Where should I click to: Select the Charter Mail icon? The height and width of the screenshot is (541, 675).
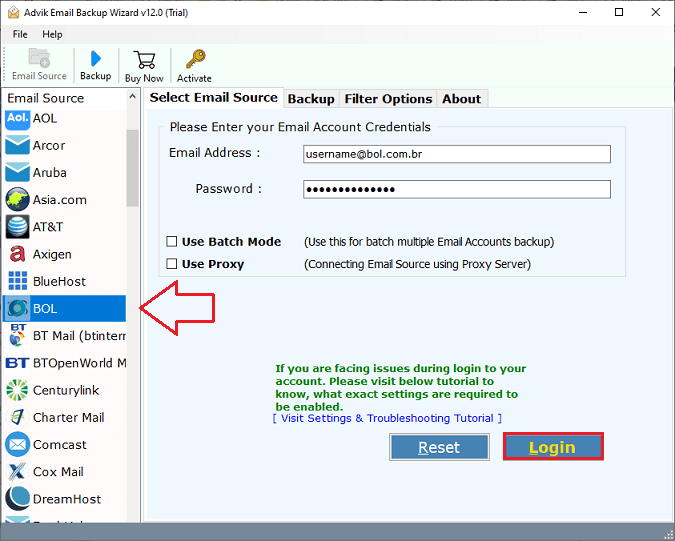tap(17, 417)
